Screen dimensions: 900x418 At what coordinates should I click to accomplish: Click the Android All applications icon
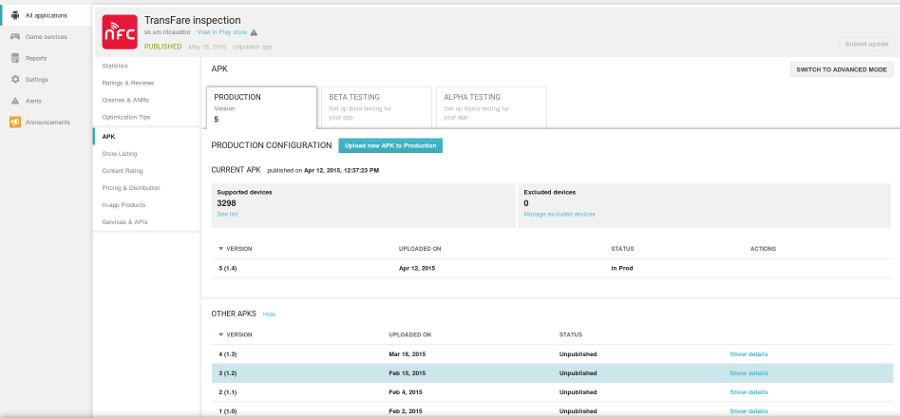pyautogui.click(x=14, y=15)
